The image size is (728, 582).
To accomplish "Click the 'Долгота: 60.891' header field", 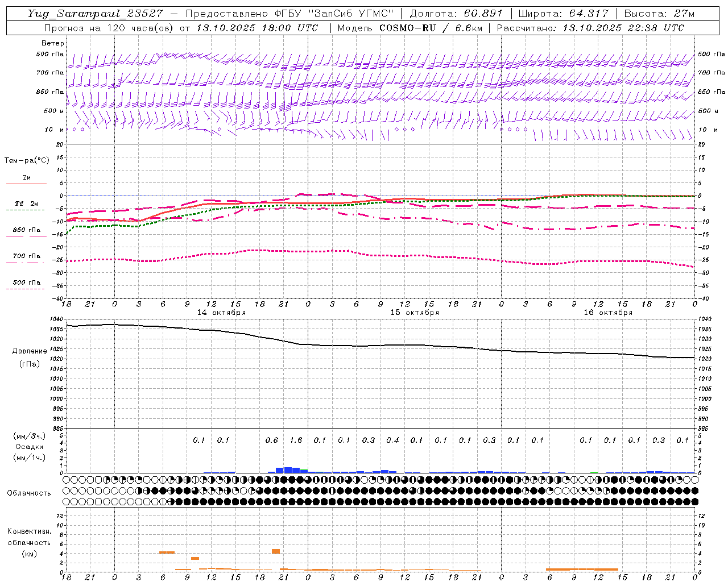I will click(456, 14).
